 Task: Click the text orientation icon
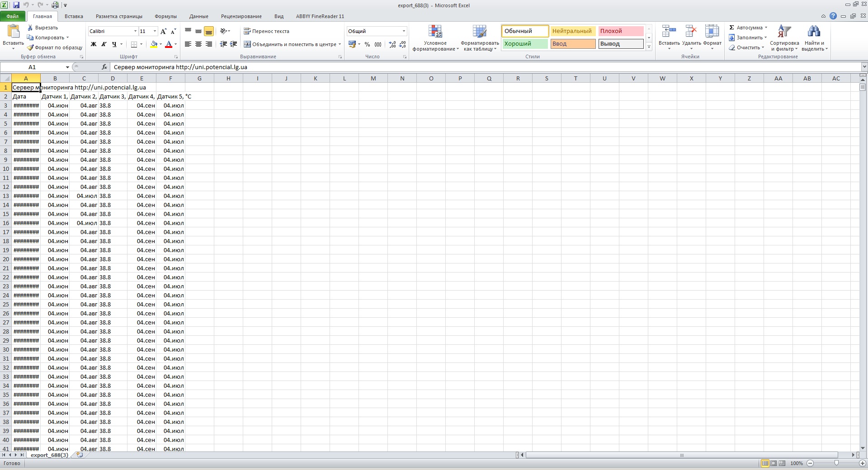224,31
